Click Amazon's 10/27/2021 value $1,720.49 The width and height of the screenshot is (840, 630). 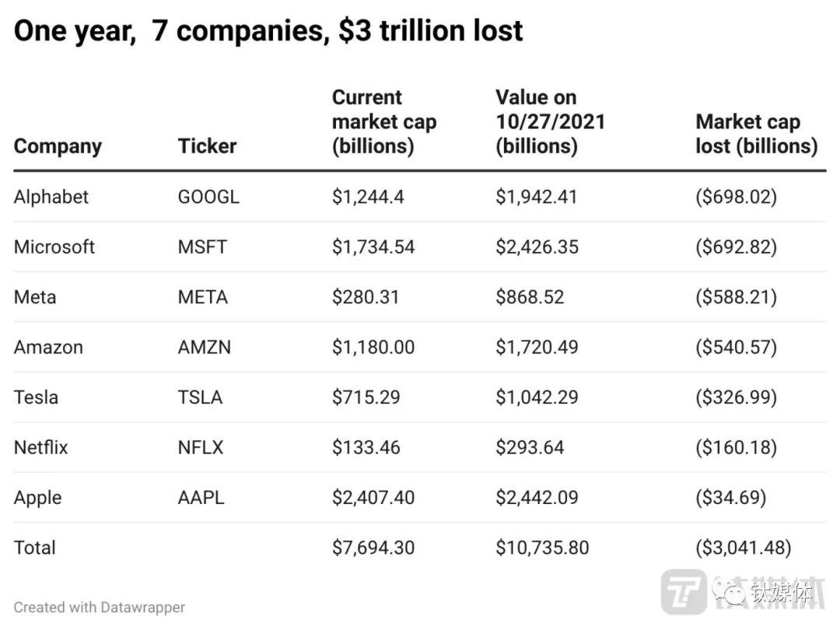pyautogui.click(x=537, y=347)
